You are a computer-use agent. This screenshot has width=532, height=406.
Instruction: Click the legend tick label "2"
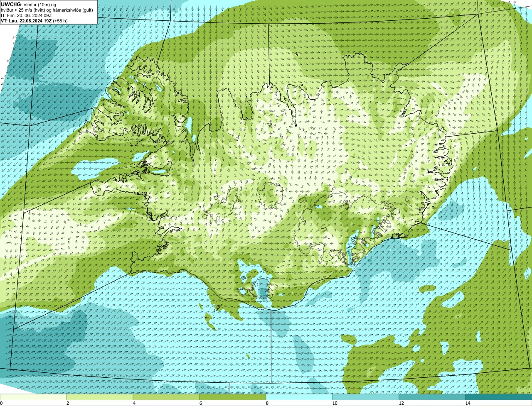click(67, 403)
